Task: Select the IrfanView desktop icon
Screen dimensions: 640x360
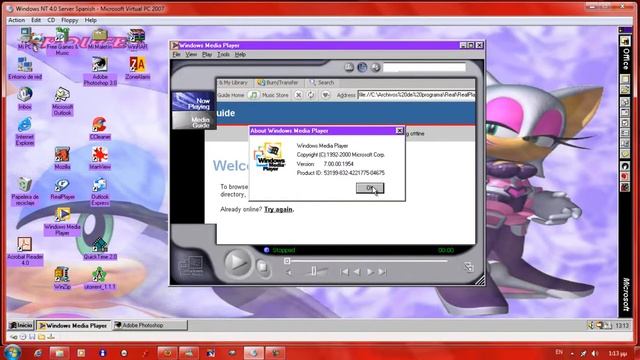Action: 100,158
